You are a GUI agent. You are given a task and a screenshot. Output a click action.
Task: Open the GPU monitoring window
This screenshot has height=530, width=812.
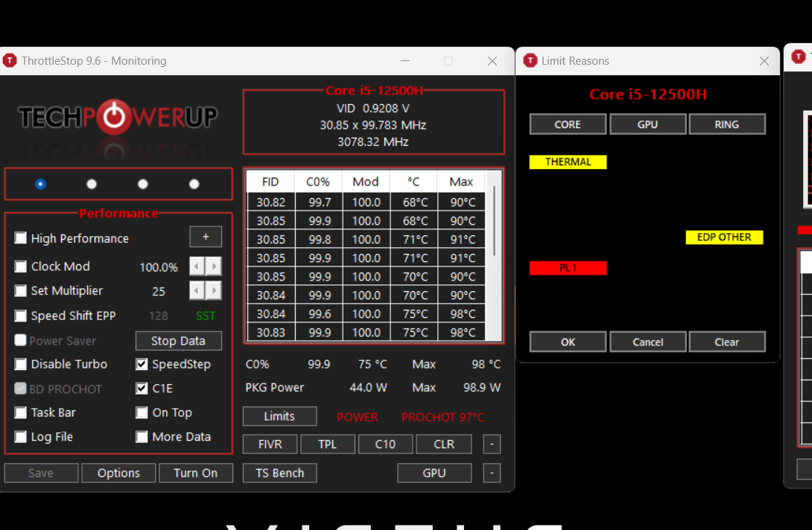coord(434,473)
